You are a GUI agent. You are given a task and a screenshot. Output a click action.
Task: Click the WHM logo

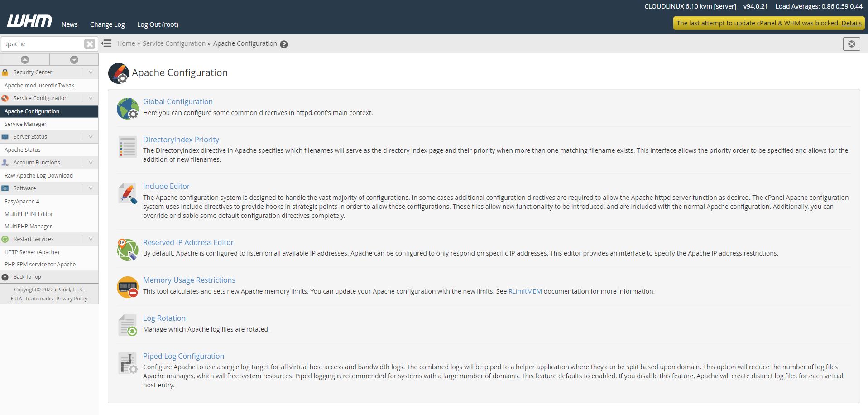29,21
